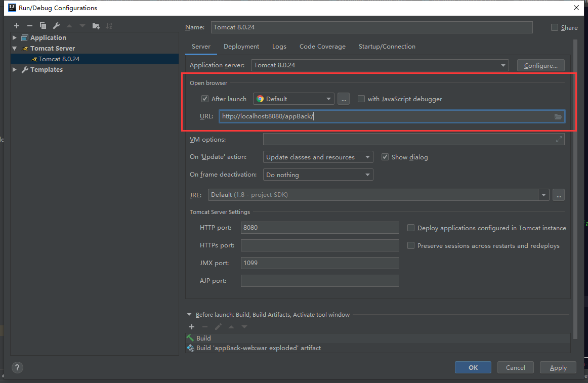Open the help question mark
This screenshot has width=588, height=383.
(x=17, y=368)
